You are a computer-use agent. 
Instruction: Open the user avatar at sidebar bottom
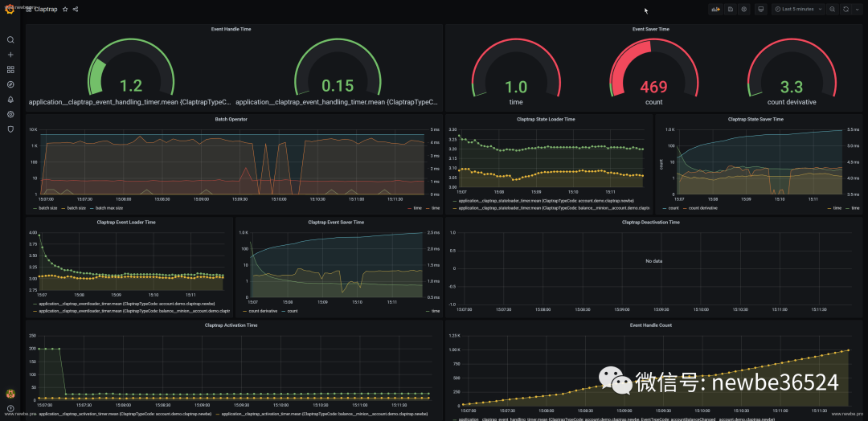10,394
